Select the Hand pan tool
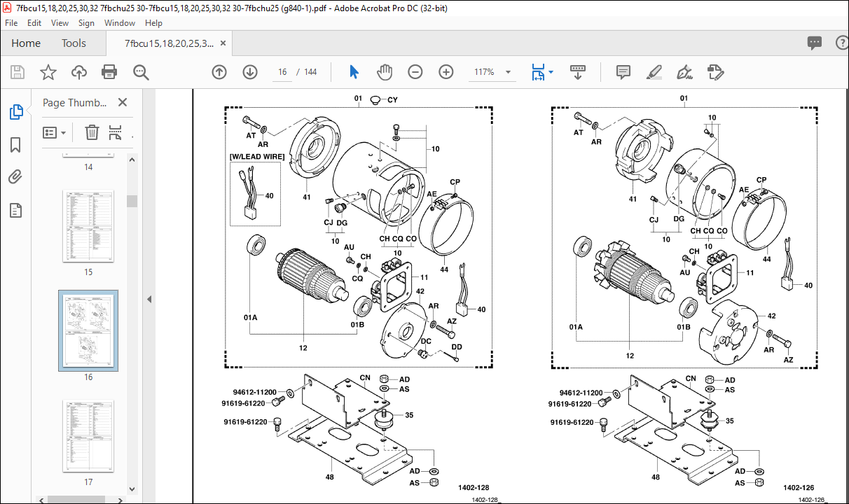The width and height of the screenshot is (849, 504). click(x=385, y=72)
